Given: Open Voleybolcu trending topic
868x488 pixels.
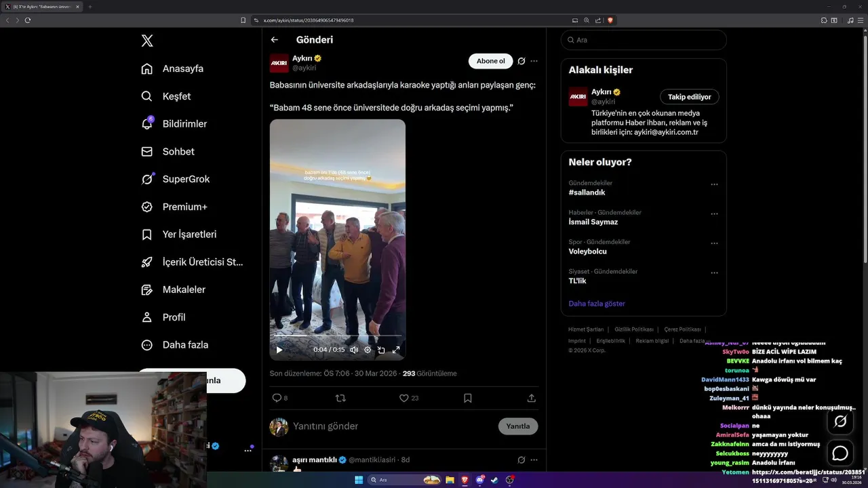Looking at the screenshot, I should click(588, 251).
